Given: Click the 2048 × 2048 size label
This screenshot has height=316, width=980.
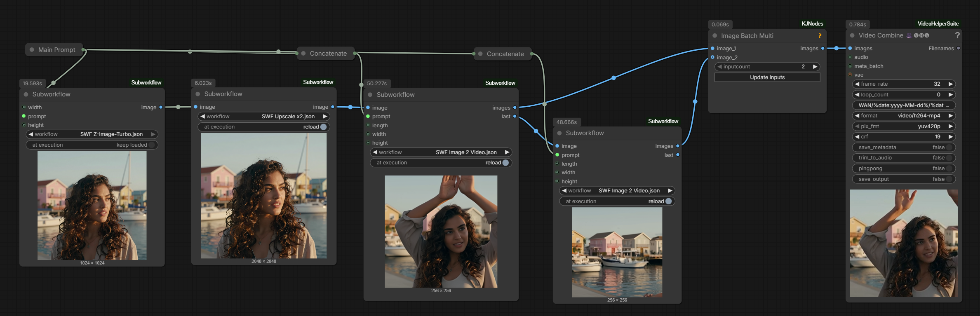Looking at the screenshot, I should [264, 261].
